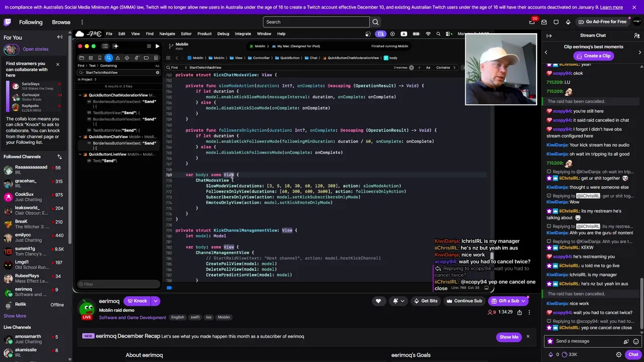644x362 pixels.
Task: Click the Get Bits button
Action: click(x=425, y=301)
